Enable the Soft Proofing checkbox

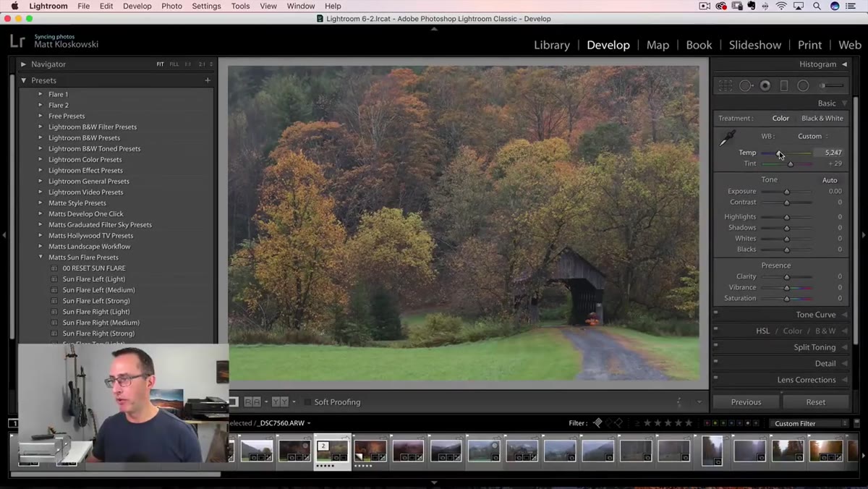(x=307, y=402)
